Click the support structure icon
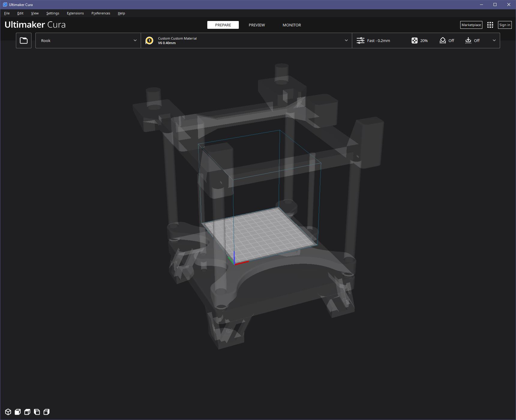Image resolution: width=516 pixels, height=420 pixels. point(442,40)
